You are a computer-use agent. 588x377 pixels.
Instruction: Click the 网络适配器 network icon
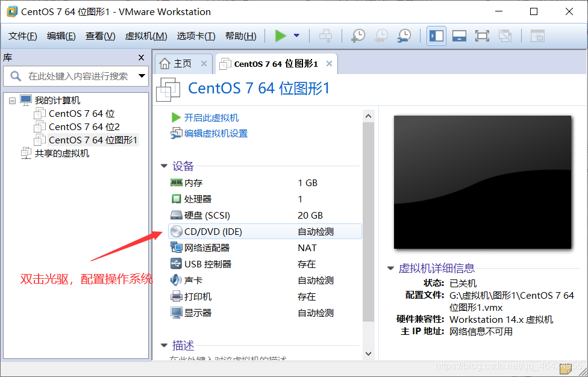tap(177, 248)
